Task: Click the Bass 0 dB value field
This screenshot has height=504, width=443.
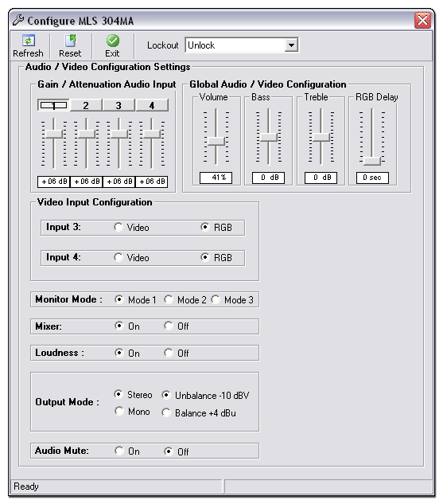Action: [x=268, y=178]
